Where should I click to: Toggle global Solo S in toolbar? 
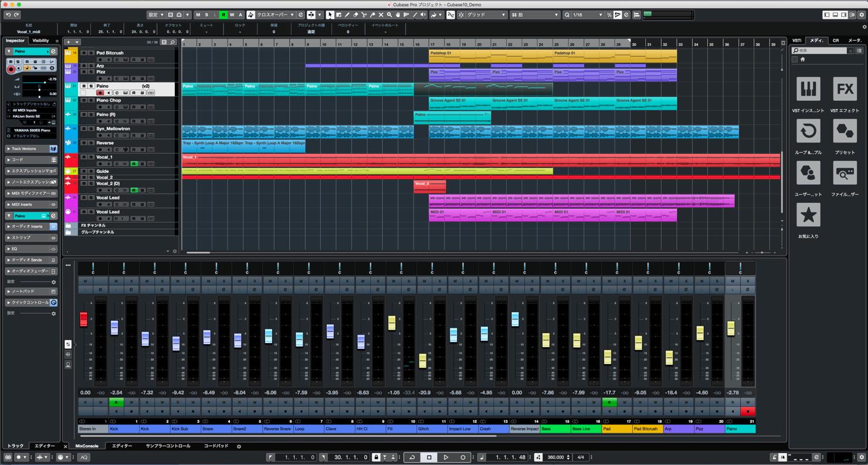[206, 15]
